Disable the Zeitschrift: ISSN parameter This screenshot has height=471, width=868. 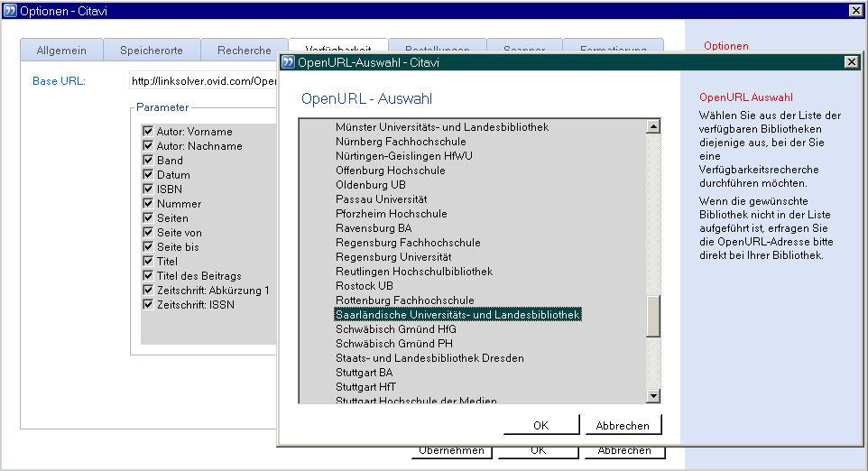tap(148, 304)
